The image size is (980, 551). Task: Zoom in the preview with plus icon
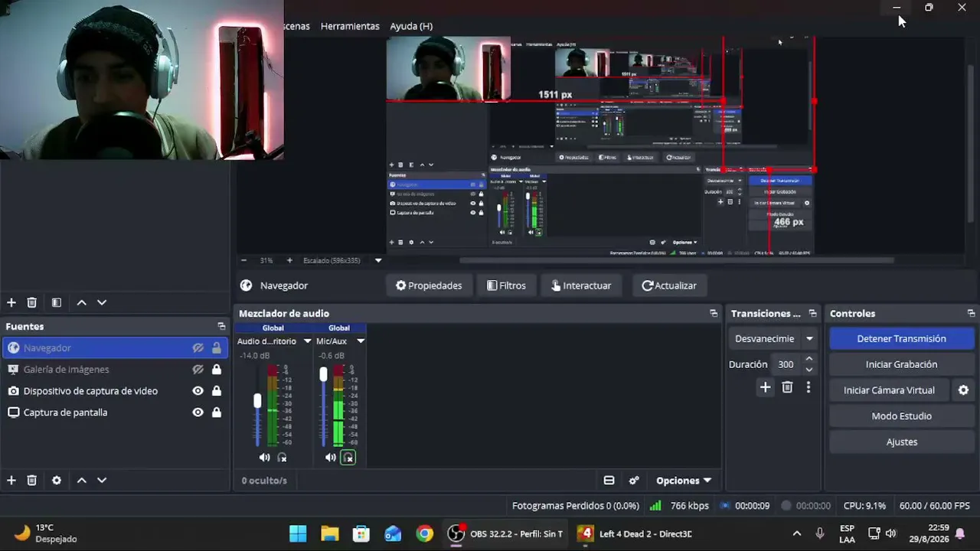click(x=289, y=261)
